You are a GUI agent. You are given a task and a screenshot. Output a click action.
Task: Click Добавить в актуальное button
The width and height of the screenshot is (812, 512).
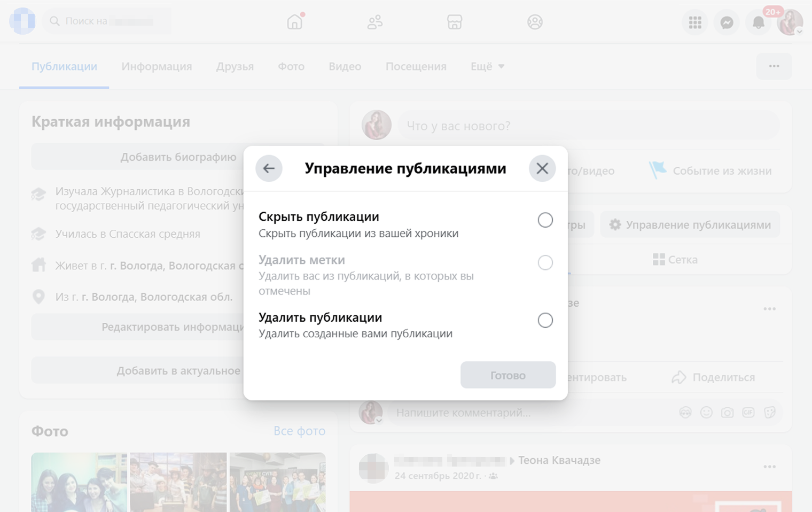coord(178,371)
